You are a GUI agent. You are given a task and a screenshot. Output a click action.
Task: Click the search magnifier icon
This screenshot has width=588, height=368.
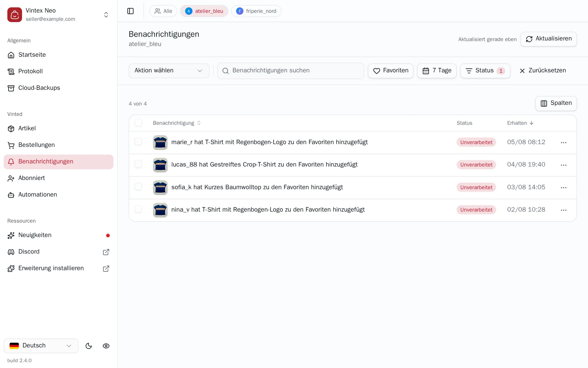pyautogui.click(x=225, y=71)
